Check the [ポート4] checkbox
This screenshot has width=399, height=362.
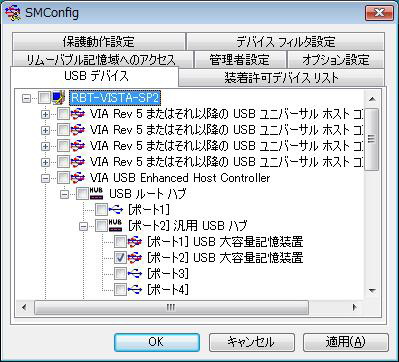tap(120, 290)
